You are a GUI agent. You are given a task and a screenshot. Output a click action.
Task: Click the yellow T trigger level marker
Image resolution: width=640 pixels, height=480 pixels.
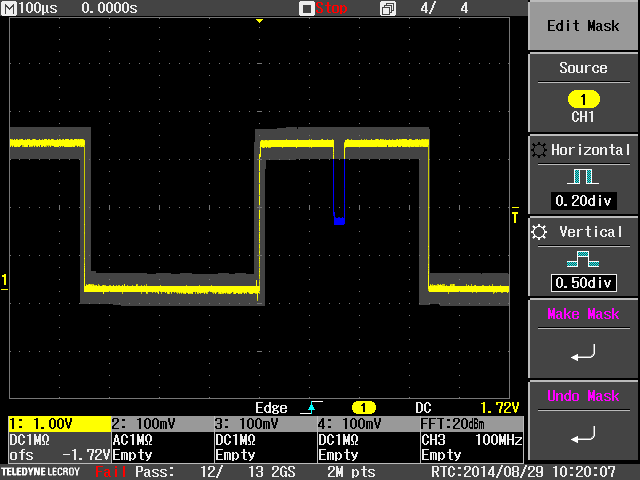click(x=515, y=215)
